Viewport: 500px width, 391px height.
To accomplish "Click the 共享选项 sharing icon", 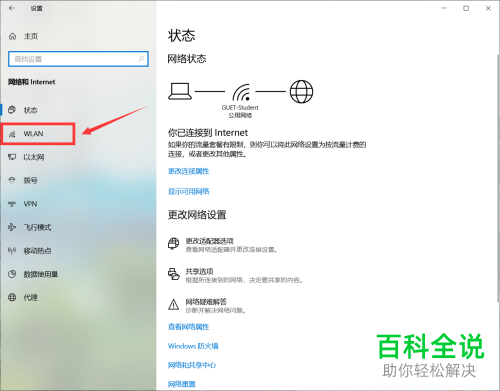I will [174, 274].
